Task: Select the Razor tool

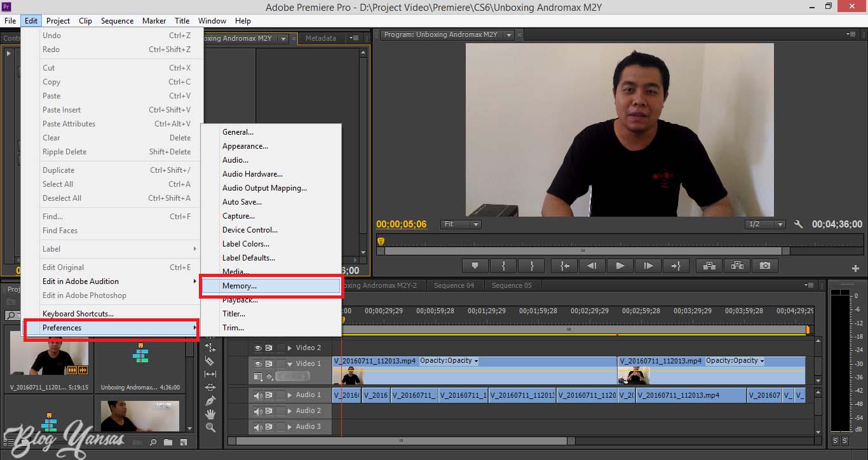Action: [x=210, y=360]
